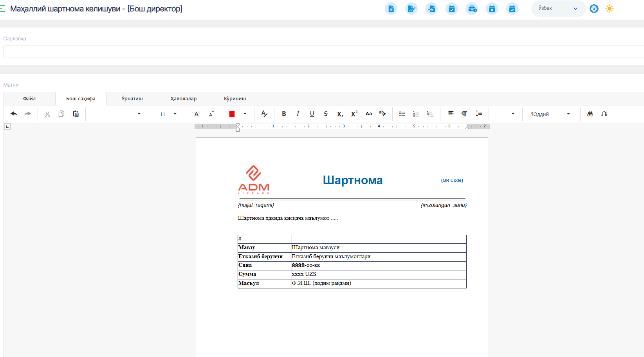Click the {QR Code} placeholder
The width and height of the screenshot is (644, 357).
pos(452,180)
